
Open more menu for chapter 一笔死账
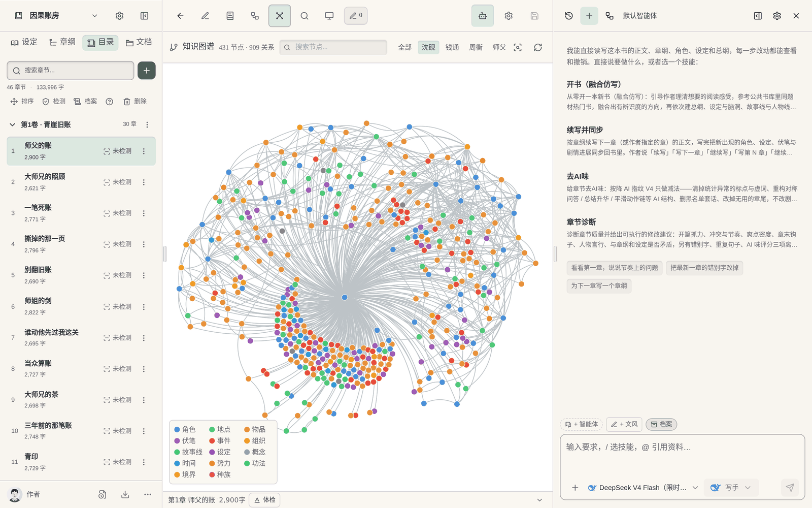(x=144, y=213)
